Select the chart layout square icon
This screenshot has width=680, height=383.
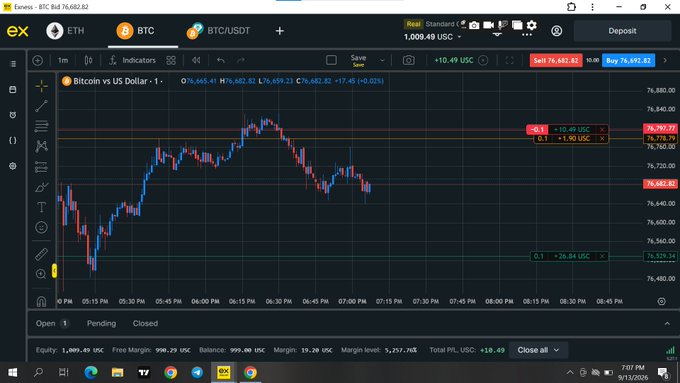pos(331,60)
